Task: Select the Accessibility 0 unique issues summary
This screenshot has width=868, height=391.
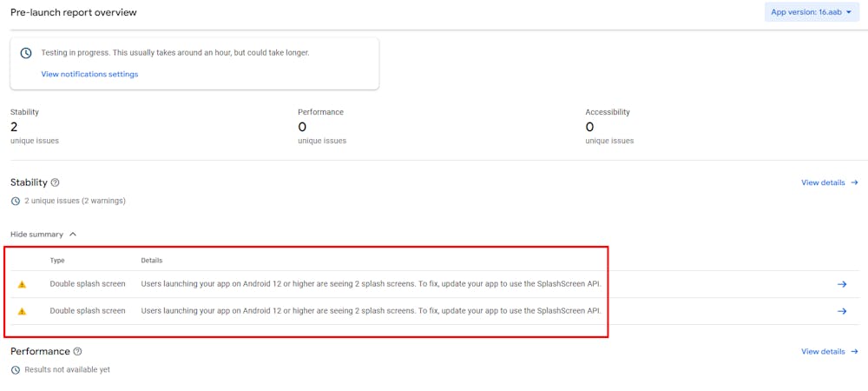Action: (x=608, y=127)
